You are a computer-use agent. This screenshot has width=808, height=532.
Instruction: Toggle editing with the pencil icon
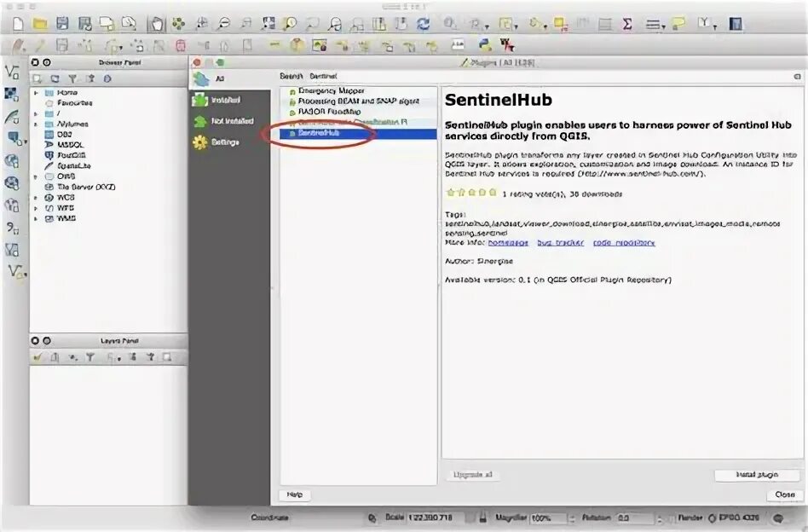(x=40, y=46)
